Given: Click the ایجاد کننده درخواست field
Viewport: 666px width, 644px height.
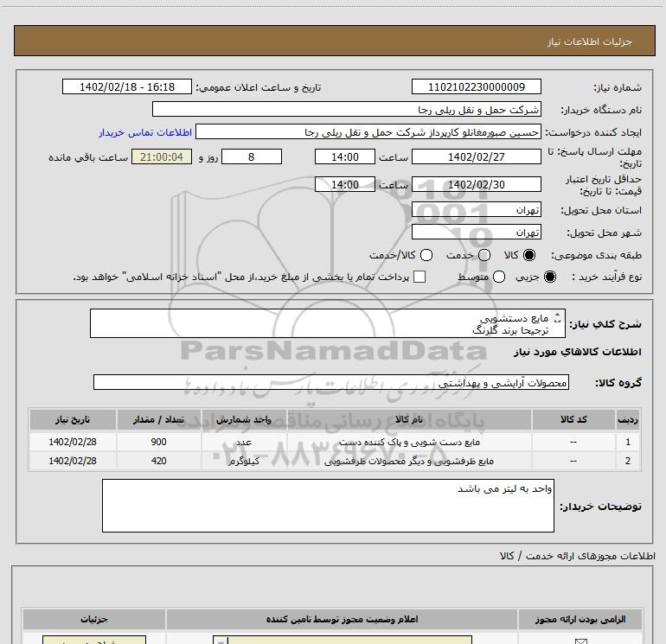Looking at the screenshot, I should pos(368,132).
